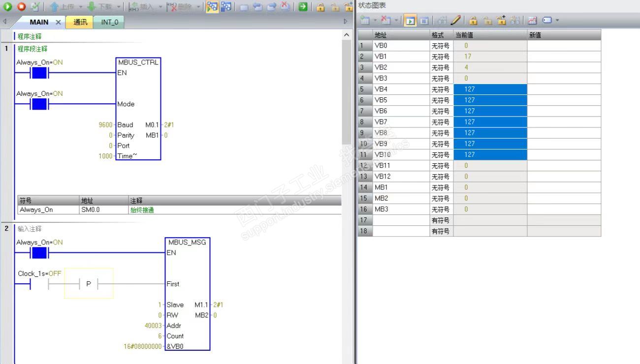Select the VB12 address cell
Screen dimensions: 640x364
click(x=401, y=177)
